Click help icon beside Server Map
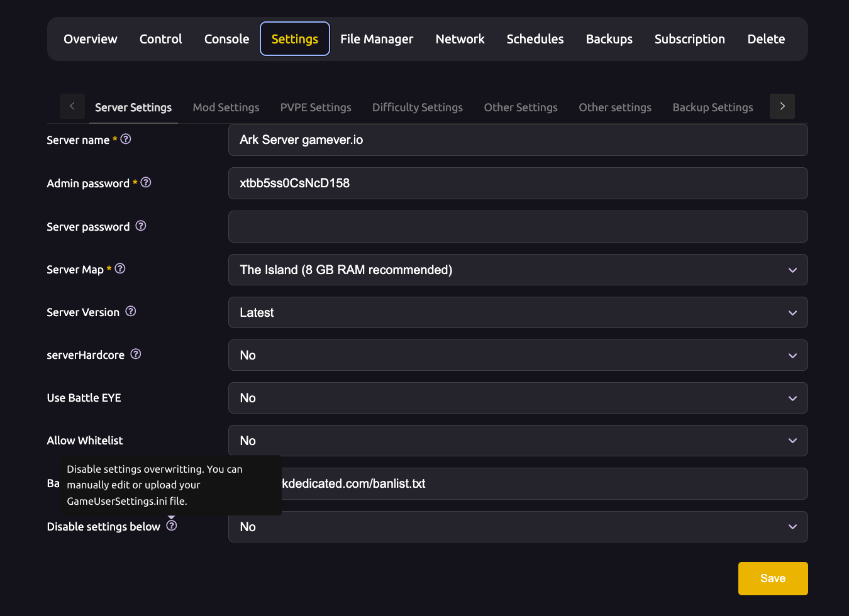Image resolution: width=849 pixels, height=616 pixels. (x=120, y=268)
